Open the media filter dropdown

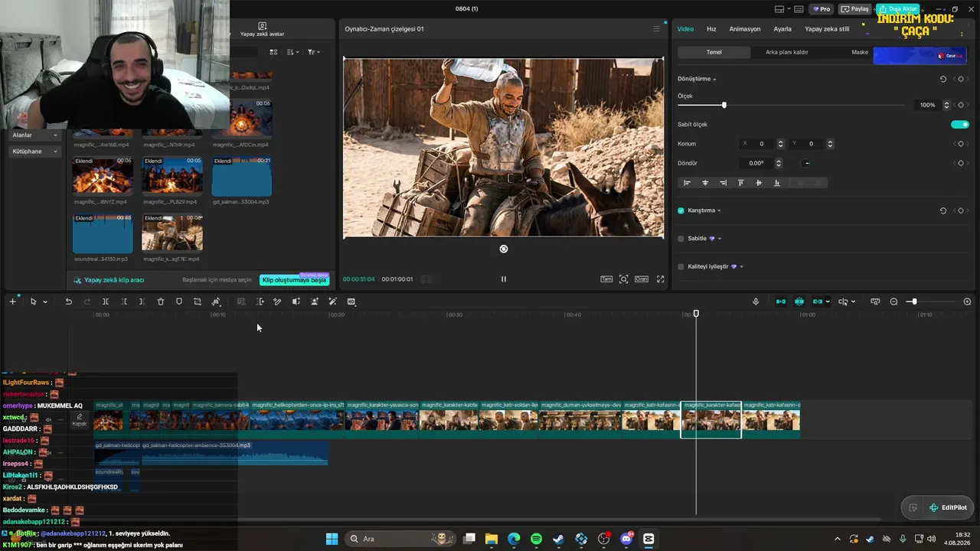[314, 52]
